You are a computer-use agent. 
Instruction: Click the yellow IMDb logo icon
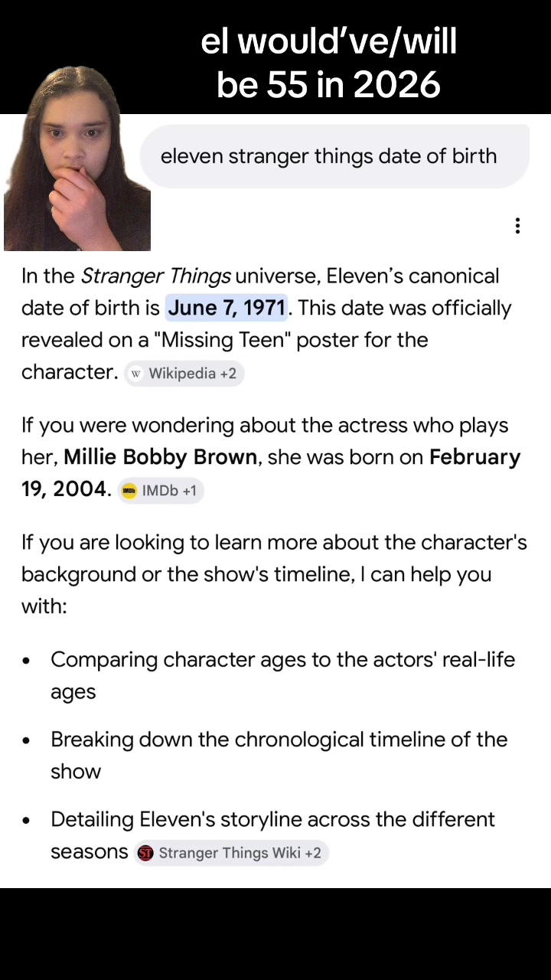(x=129, y=491)
